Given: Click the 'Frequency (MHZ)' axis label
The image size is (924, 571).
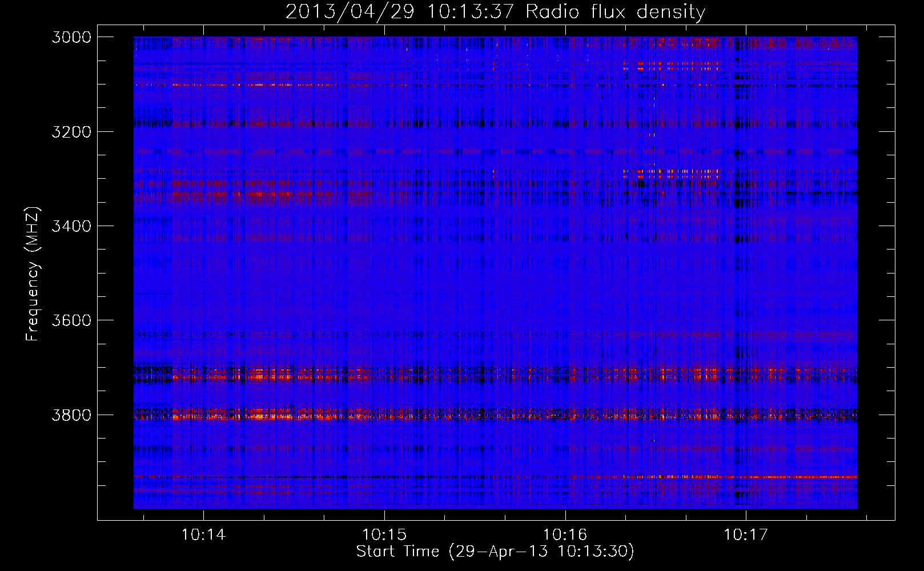Looking at the screenshot, I should [x=33, y=274].
